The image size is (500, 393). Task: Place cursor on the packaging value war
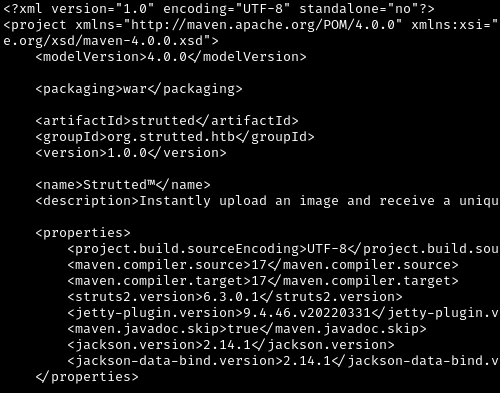(x=135, y=89)
